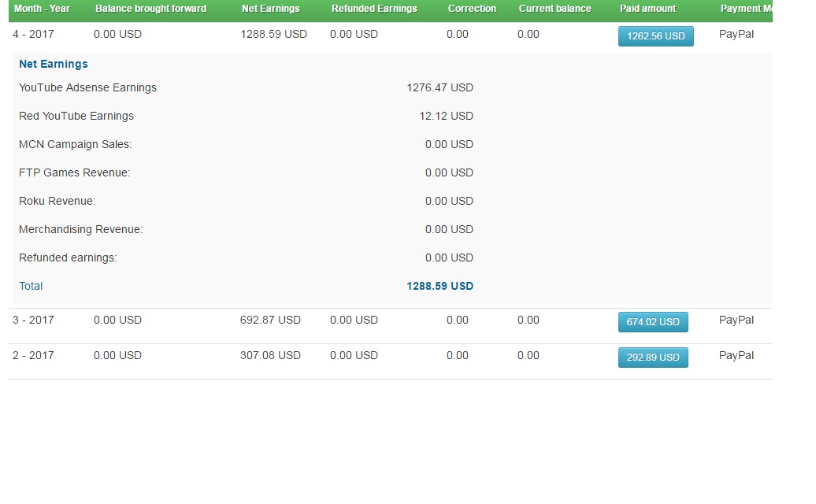
Task: Click PayPal in the 2 - 2017 row
Action: coord(736,356)
